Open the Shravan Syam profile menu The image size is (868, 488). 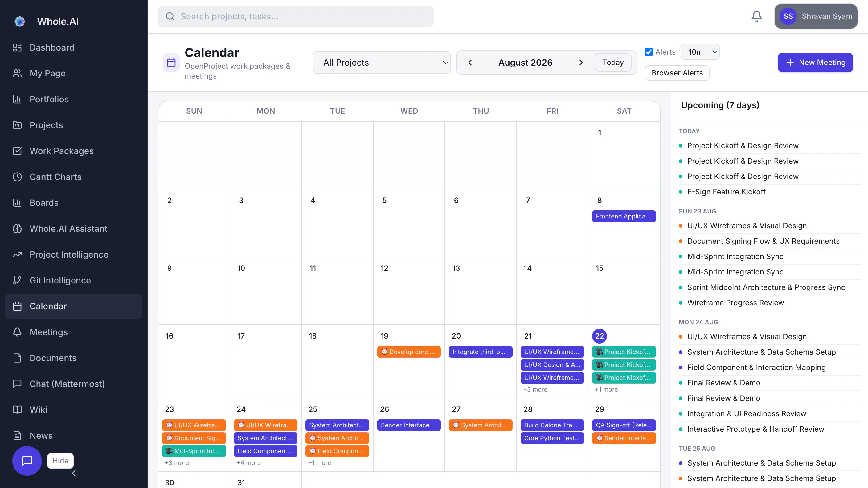coord(816,16)
